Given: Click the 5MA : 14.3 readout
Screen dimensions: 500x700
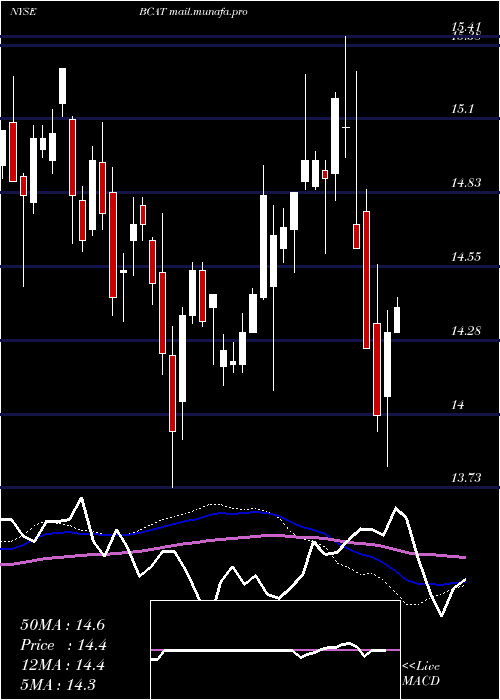Looking at the screenshot, I should pyautogui.click(x=58, y=685).
